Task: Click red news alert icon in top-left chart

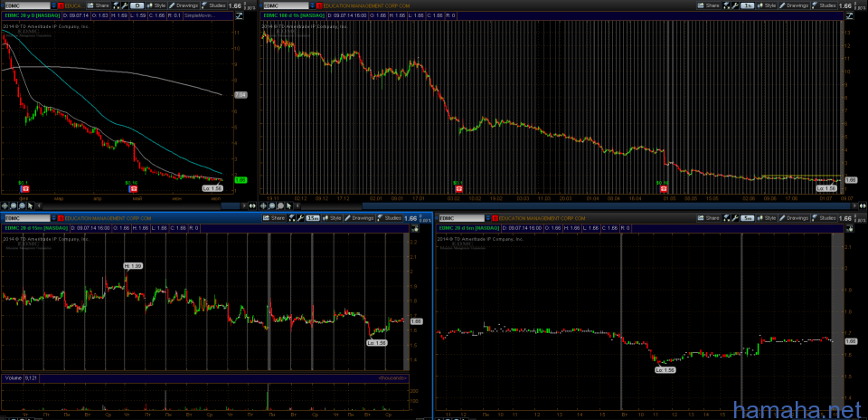Action: (61, 5)
